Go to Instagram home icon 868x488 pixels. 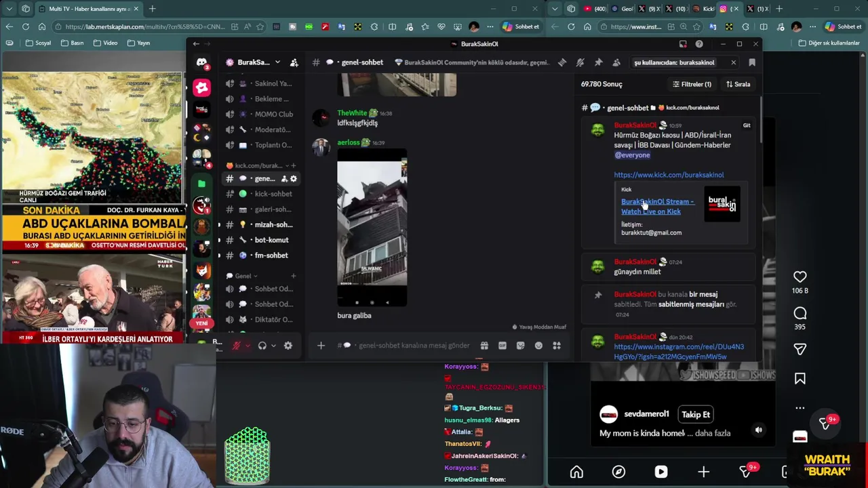click(x=576, y=472)
